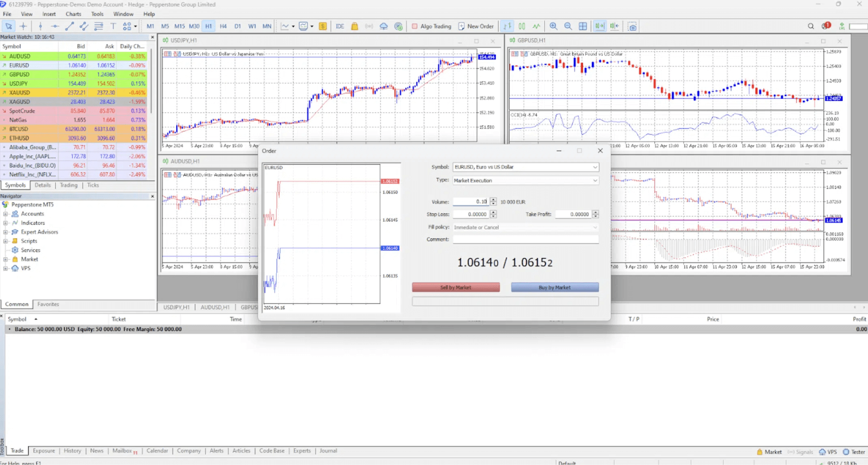Image resolution: width=868 pixels, height=465 pixels.
Task: Select the trendline drawing tool
Action: [69, 26]
